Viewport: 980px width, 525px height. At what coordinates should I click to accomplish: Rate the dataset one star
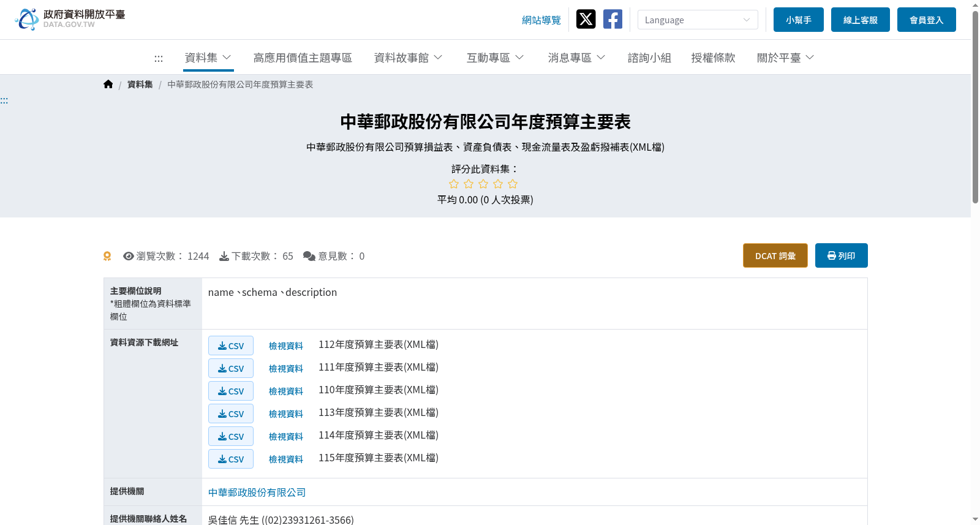454,184
